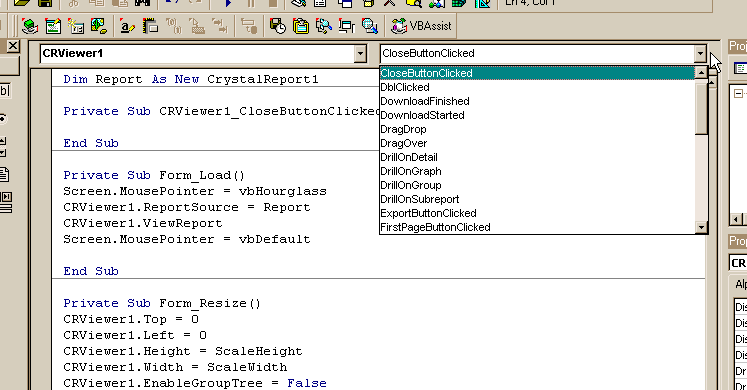Click the View Code icon in project panel

click(740, 69)
